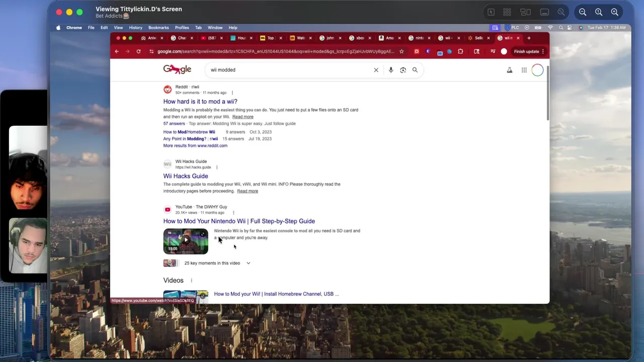Image resolution: width=644 pixels, height=362 pixels.
Task: Open the Google account avatar
Action: pos(537,70)
